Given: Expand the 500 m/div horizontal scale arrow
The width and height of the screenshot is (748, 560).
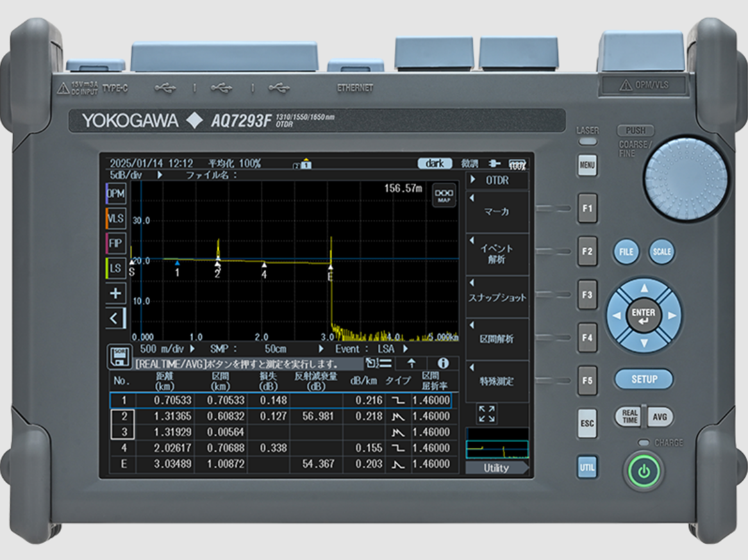Looking at the screenshot, I should pyautogui.click(x=192, y=349).
